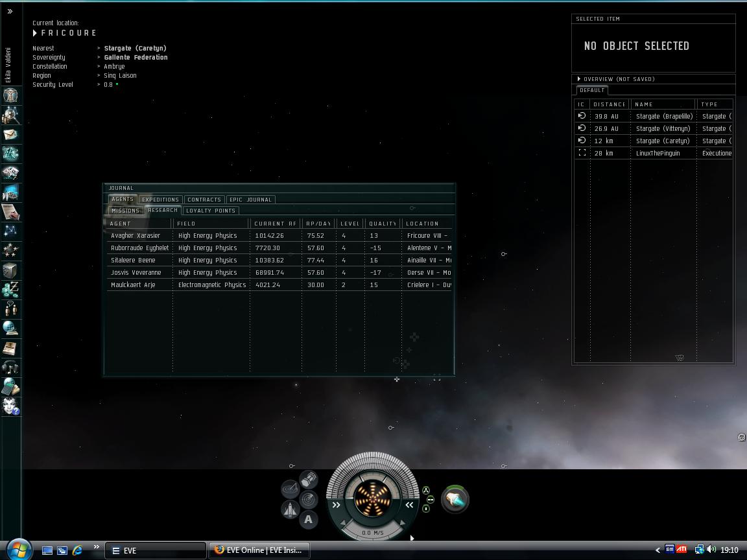Decrease speed with the left HUD arrow

pos(343,523)
